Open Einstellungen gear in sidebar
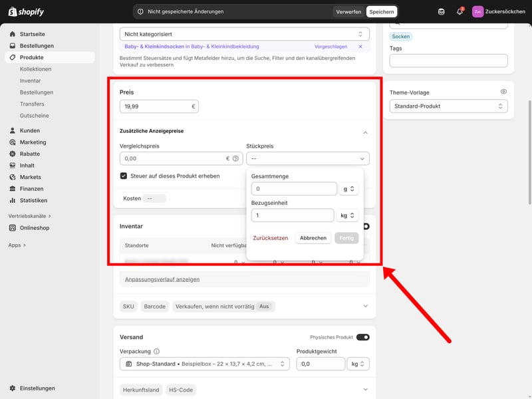The width and height of the screenshot is (532, 399). [x=13, y=388]
